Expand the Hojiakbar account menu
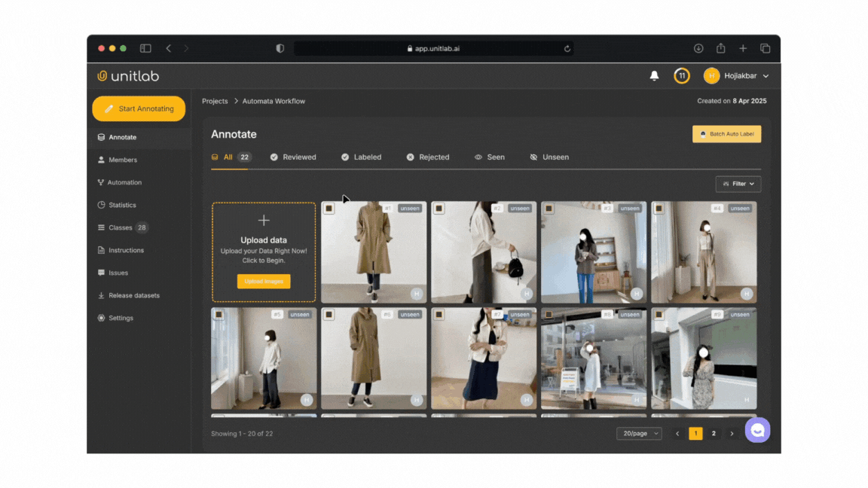Viewport: 868px width, 488px height. [737, 75]
